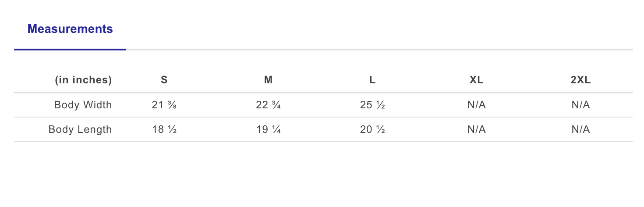Select the S size column header
Screen dimensions: 644x207
point(164,80)
